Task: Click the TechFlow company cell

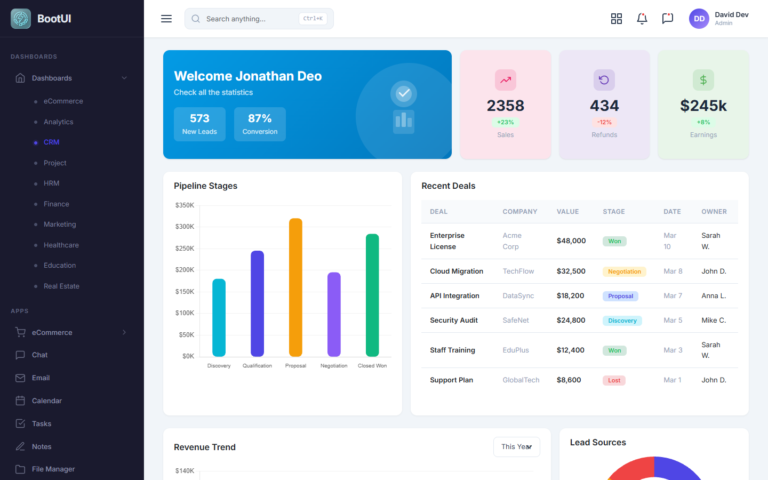Action: [518, 271]
